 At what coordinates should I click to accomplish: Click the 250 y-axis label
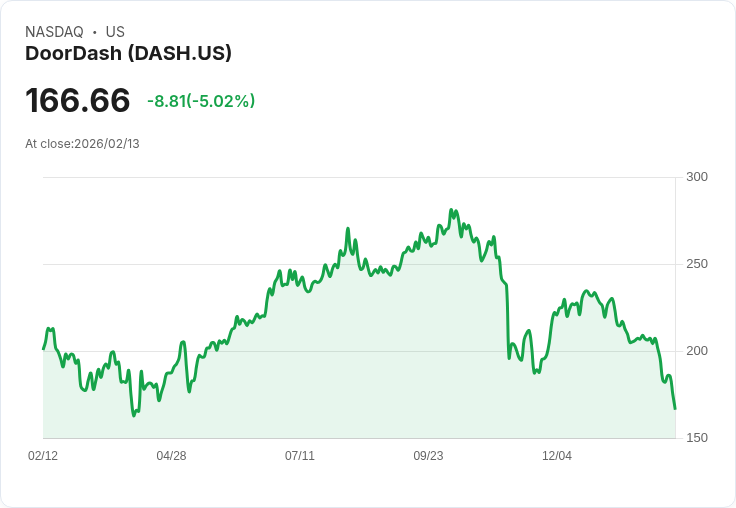pos(697,264)
